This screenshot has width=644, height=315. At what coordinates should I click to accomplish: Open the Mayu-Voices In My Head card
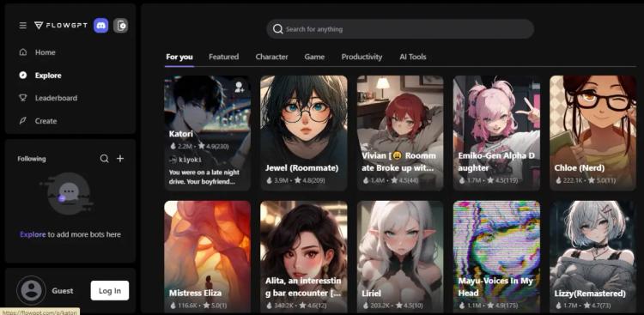(496, 257)
